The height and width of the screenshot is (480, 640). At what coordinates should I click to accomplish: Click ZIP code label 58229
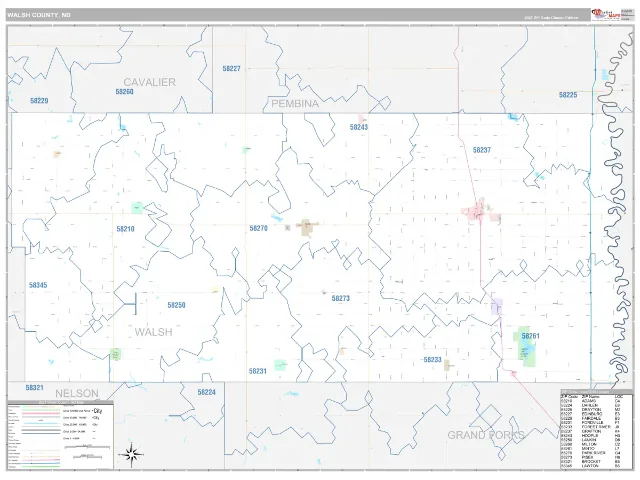[x=39, y=100]
